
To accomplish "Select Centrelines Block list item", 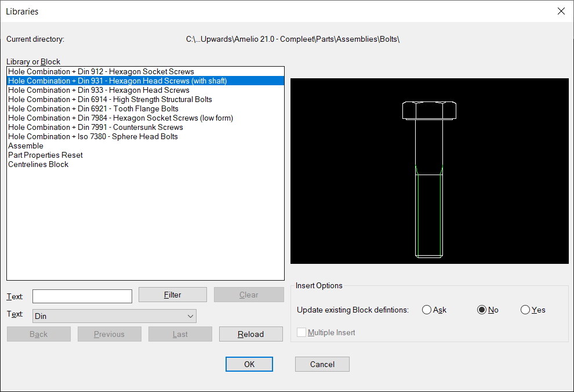I will (146, 164).
